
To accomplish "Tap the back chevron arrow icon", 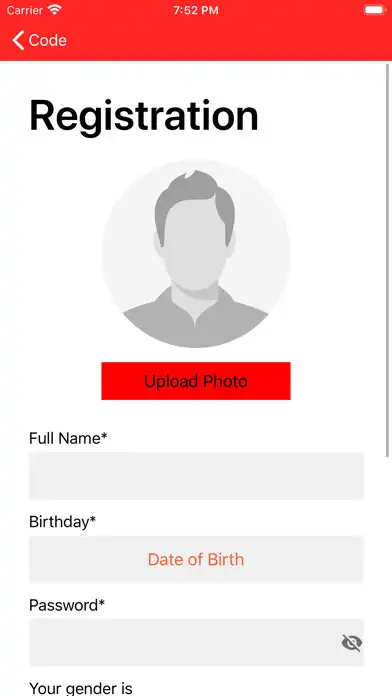I will (x=18, y=40).
